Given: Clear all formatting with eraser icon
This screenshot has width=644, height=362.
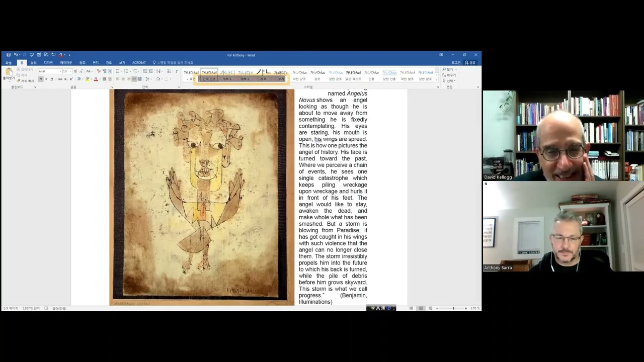Looking at the screenshot, I should click(x=99, y=71).
